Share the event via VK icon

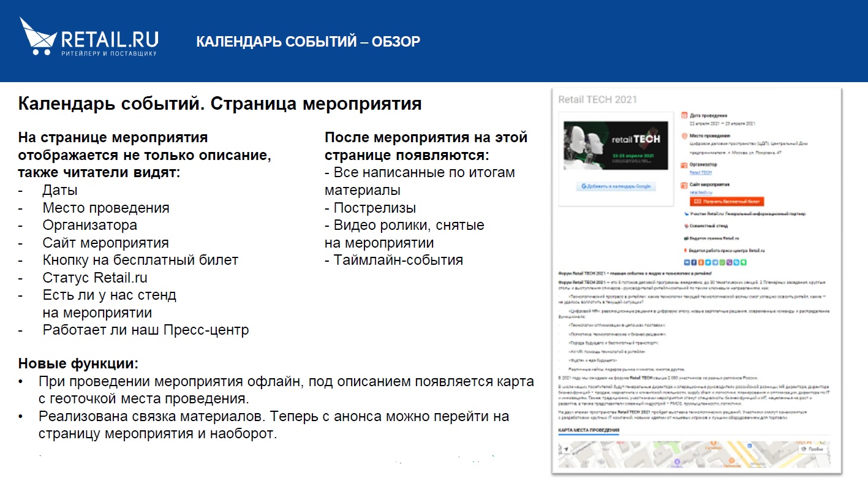pyautogui.click(x=687, y=262)
